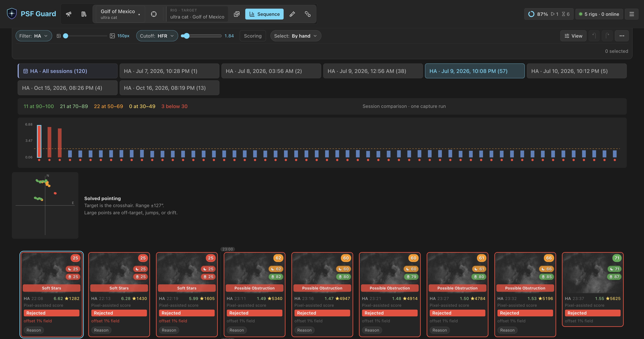Click the redo arrow icon
This screenshot has width=644, height=339.
tap(607, 36)
